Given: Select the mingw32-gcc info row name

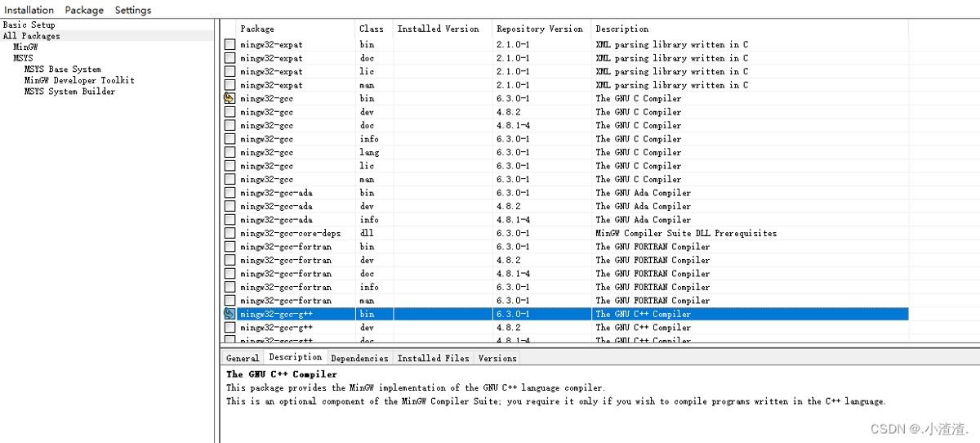Looking at the screenshot, I should 266,139.
